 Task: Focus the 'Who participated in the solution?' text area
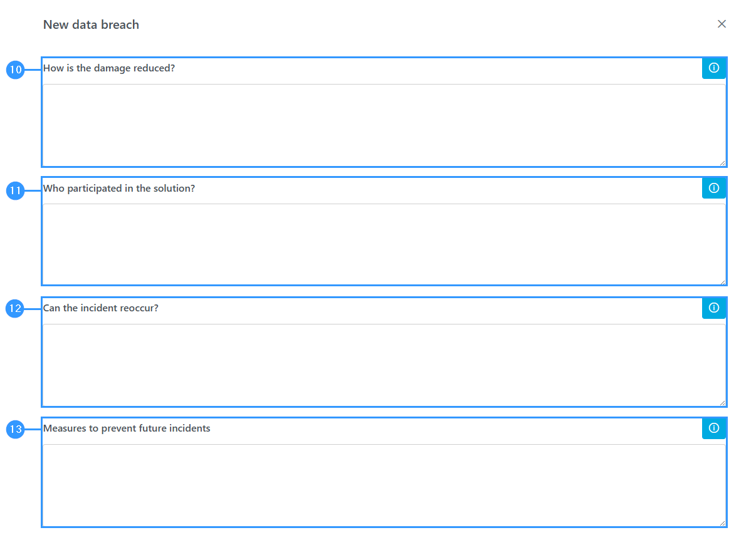point(384,244)
